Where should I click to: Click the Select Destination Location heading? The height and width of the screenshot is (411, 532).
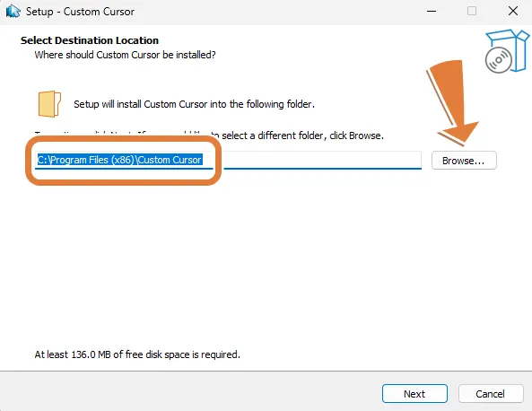point(90,40)
